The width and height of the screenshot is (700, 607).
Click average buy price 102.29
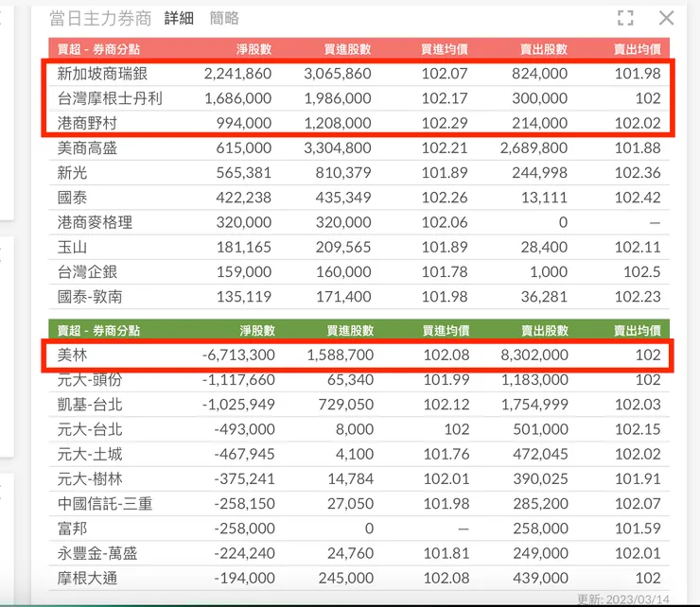tap(445, 123)
